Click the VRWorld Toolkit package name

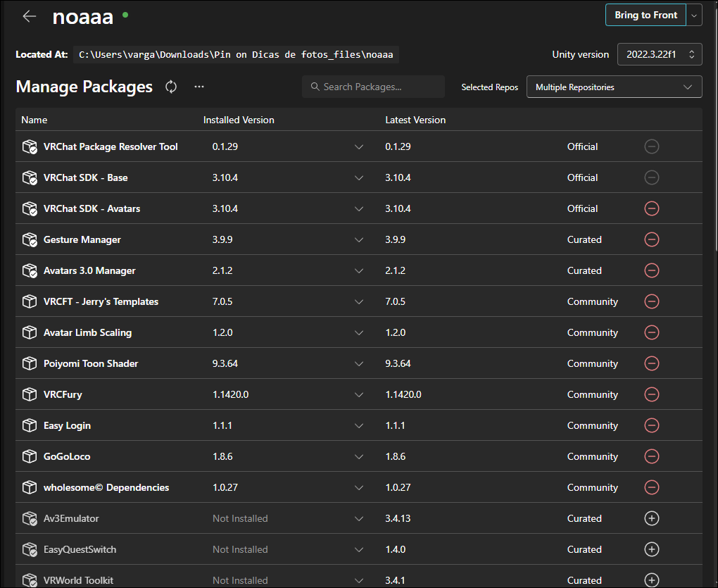point(78,580)
